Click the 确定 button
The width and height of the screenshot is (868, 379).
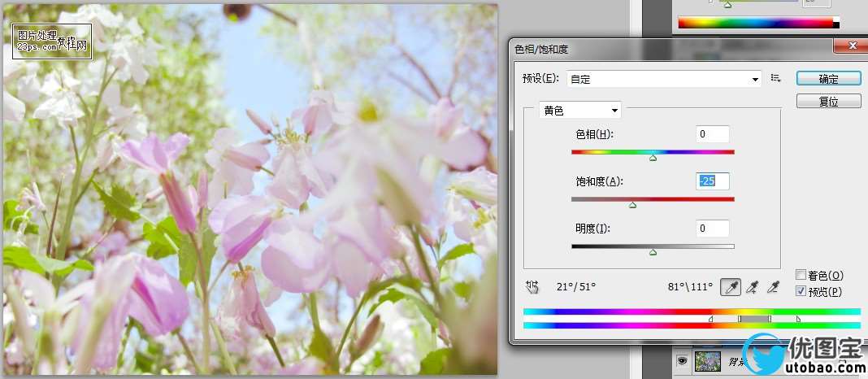pyautogui.click(x=829, y=79)
